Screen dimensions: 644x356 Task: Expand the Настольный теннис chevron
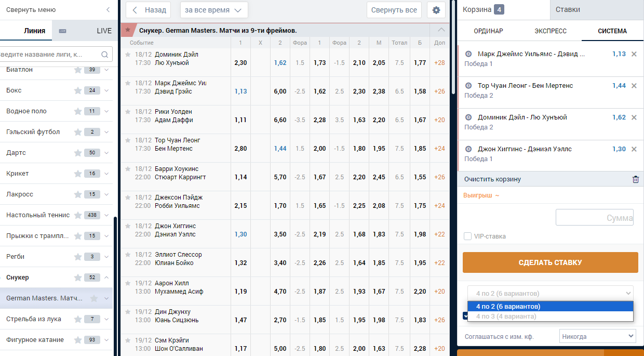click(x=106, y=215)
